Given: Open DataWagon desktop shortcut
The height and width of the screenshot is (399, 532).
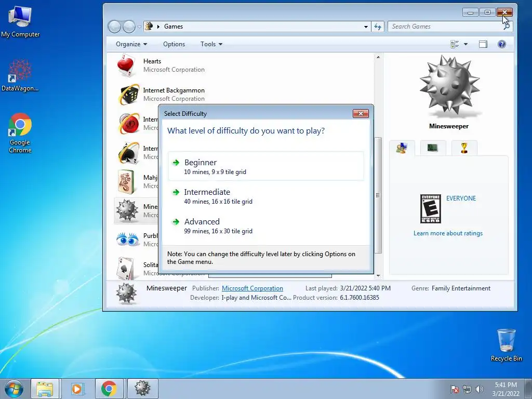Looking at the screenshot, I should [x=20, y=75].
